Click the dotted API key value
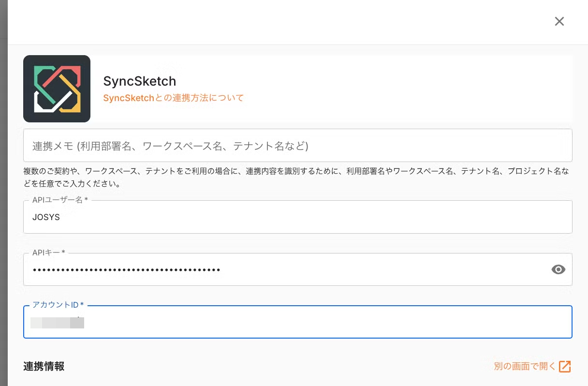This screenshot has height=386, width=588. tap(126, 269)
